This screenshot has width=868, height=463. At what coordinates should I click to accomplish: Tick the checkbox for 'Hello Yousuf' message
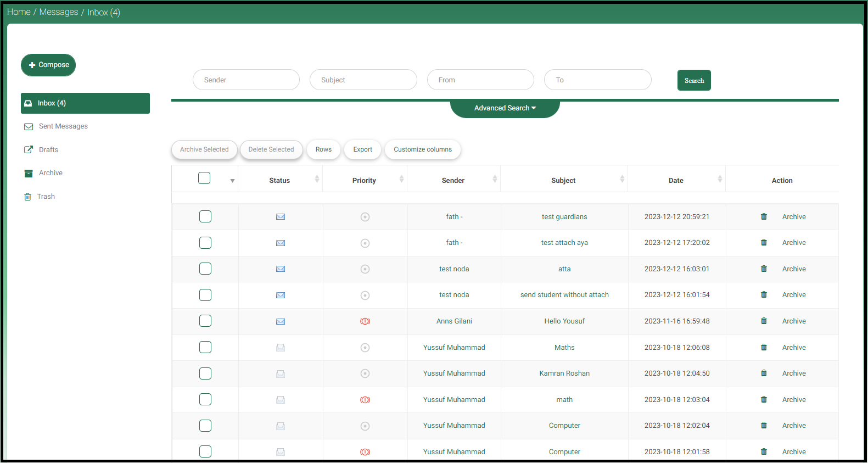coord(205,321)
